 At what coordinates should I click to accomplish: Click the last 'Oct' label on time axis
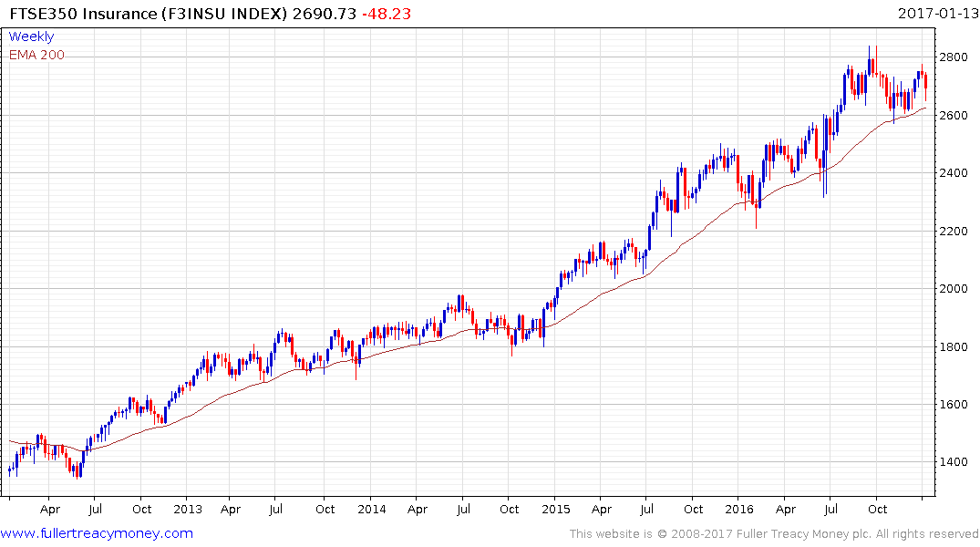pyautogui.click(x=878, y=509)
